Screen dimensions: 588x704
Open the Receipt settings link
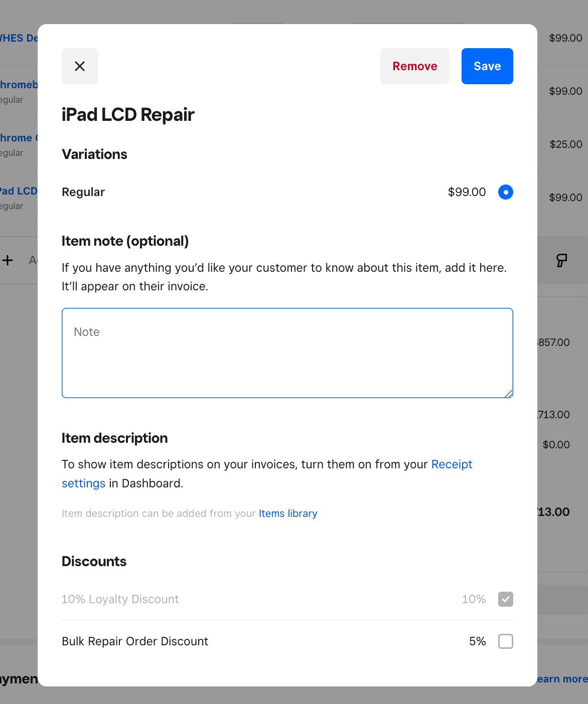[x=452, y=465]
